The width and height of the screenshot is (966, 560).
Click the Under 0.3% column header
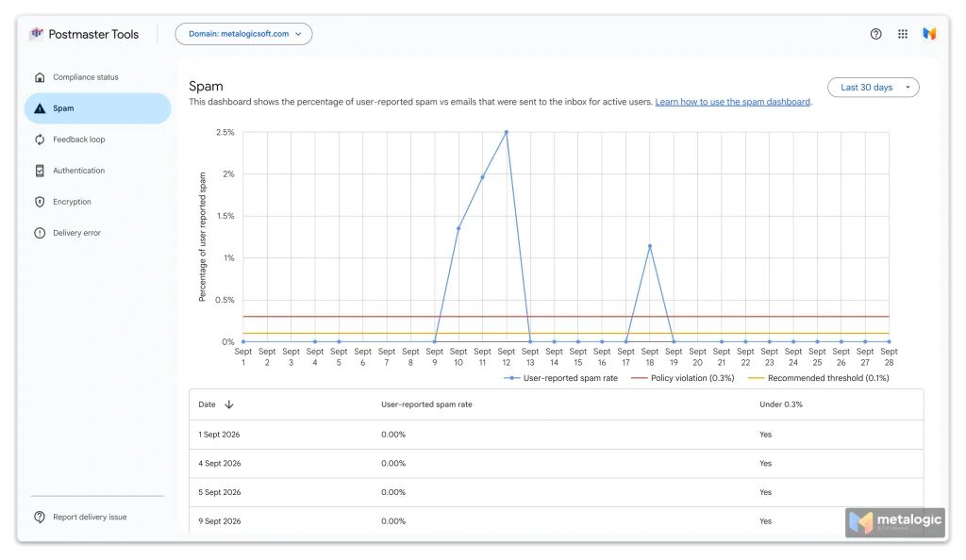tap(780, 404)
